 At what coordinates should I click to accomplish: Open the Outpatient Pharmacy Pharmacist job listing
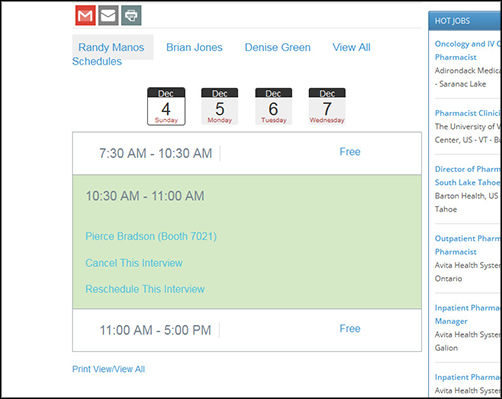click(467, 245)
